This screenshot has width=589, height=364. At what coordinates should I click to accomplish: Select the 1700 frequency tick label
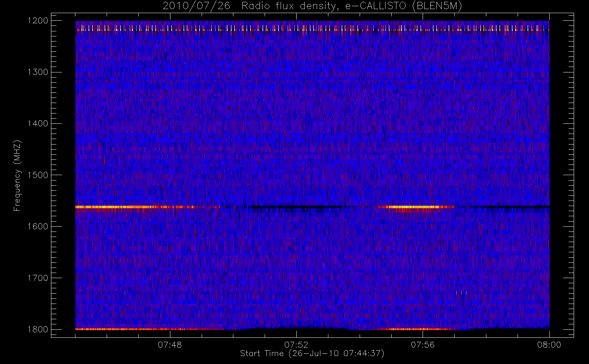37,278
